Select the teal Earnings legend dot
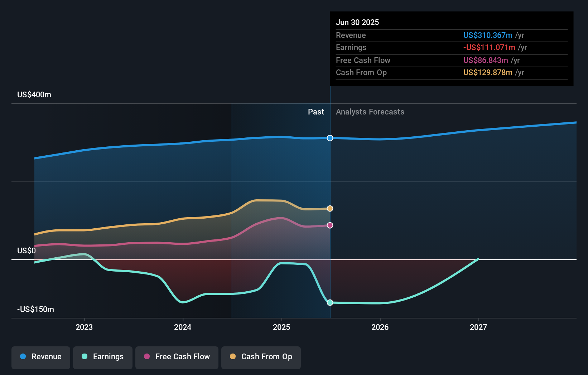Viewport: 588px width, 375px height. (x=84, y=357)
